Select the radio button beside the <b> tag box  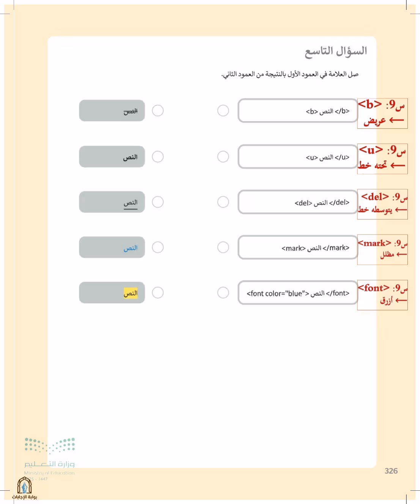pos(223,111)
